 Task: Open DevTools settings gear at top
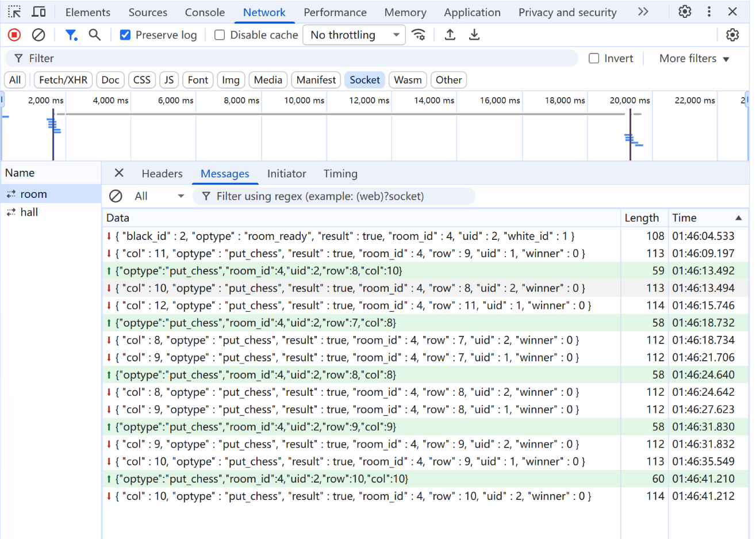[x=685, y=12]
